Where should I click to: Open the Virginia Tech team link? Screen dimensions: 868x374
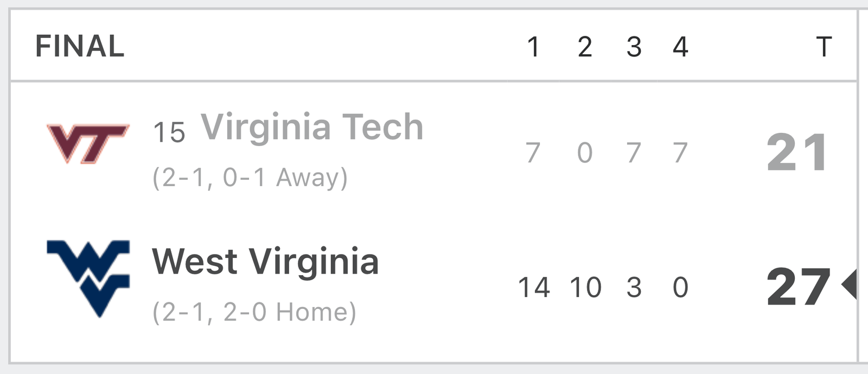point(312,127)
